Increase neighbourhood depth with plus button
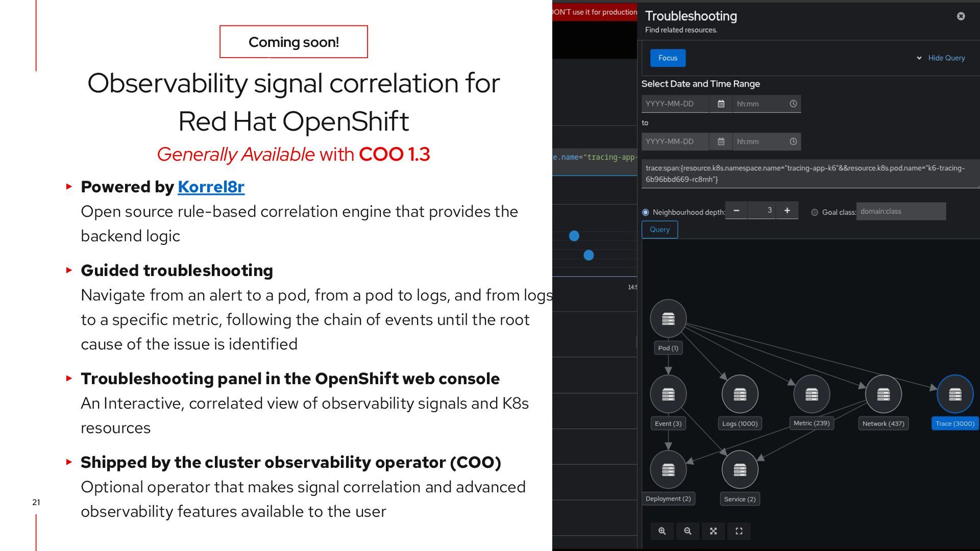This screenshot has height=551, width=980. click(787, 210)
